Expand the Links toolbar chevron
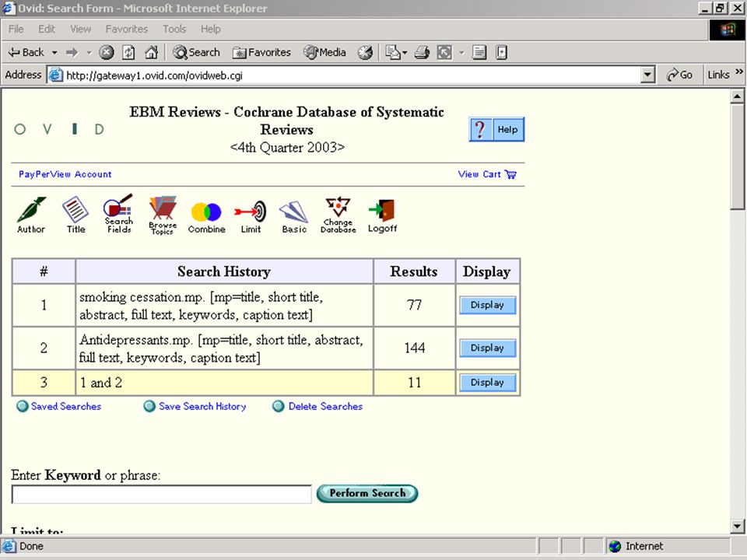Viewport: 747px width, 560px height. [739, 72]
